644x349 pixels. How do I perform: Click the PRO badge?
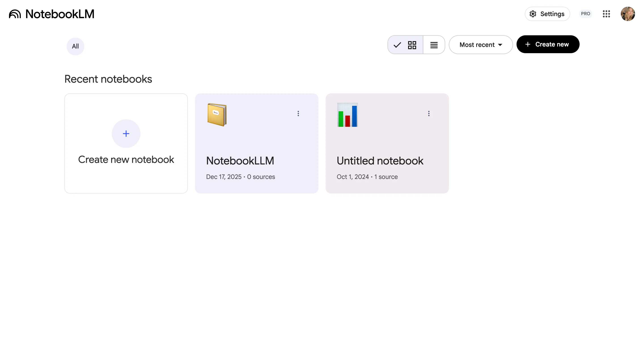click(585, 14)
